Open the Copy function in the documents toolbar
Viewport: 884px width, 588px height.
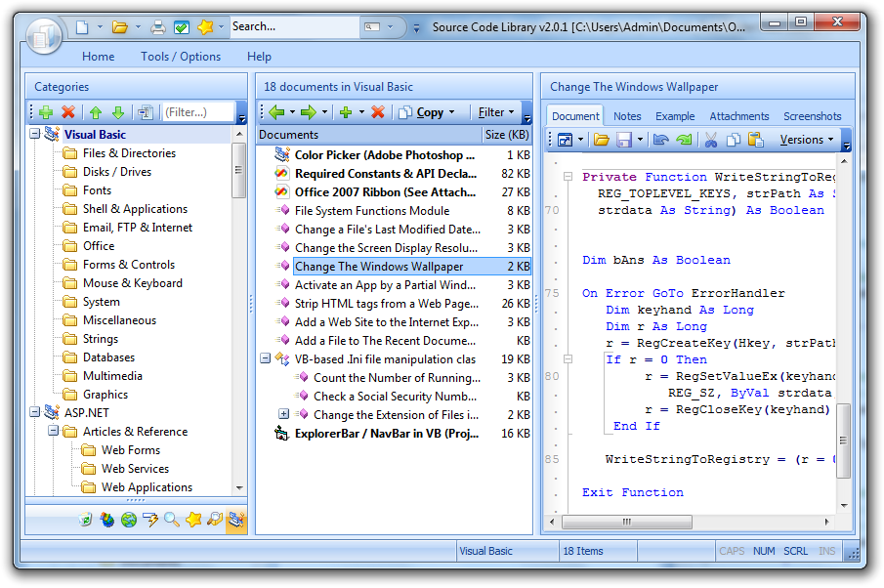430,111
